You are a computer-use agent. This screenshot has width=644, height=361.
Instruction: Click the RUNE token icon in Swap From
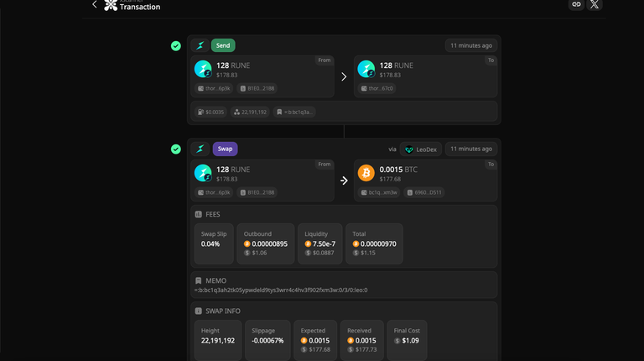tap(203, 173)
